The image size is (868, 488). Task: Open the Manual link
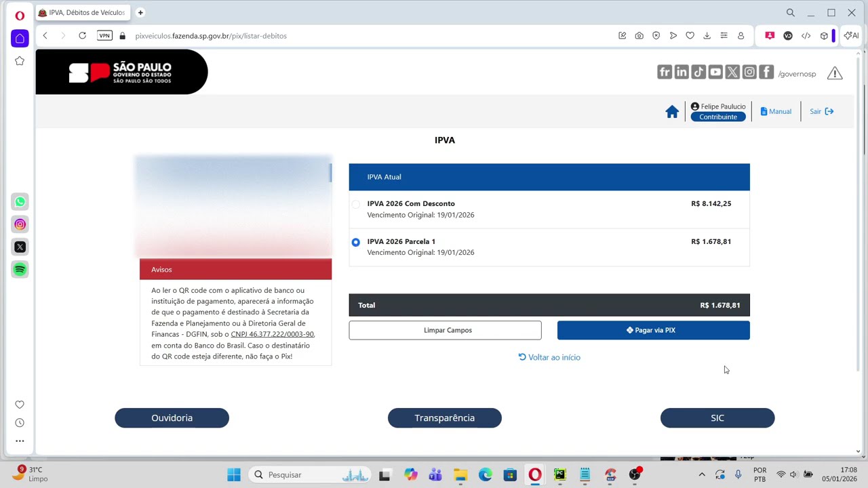pos(776,112)
